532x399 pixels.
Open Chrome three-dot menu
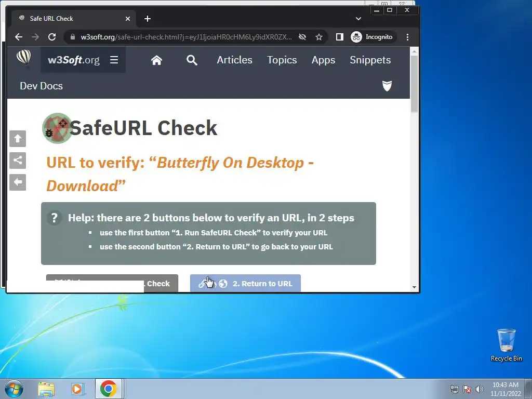[x=407, y=37]
